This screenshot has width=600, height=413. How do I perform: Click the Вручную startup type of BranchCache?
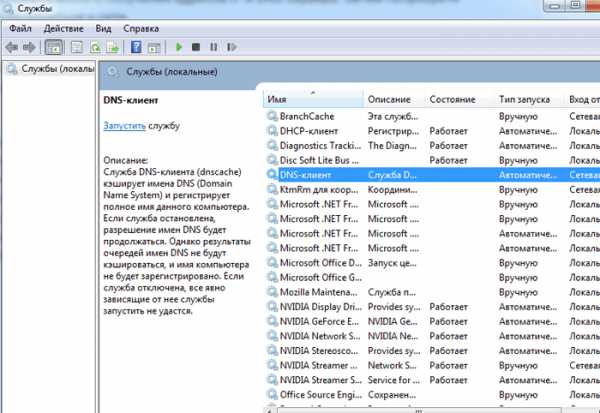pos(518,116)
